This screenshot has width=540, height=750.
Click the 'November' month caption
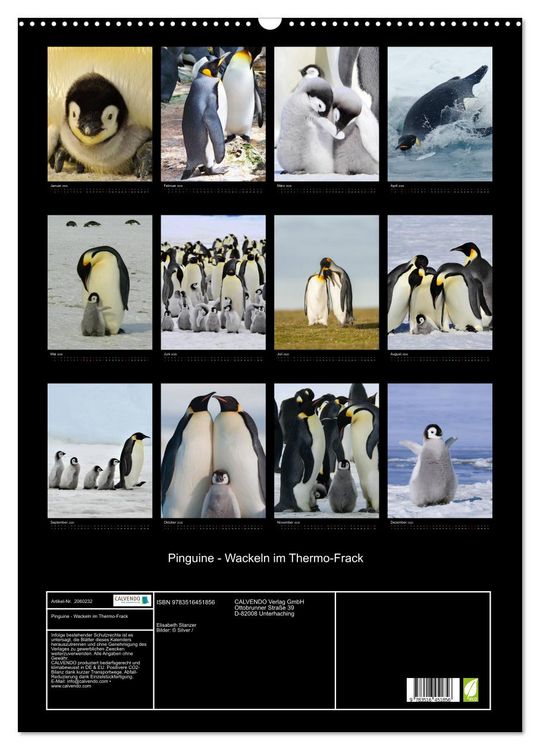click(288, 522)
